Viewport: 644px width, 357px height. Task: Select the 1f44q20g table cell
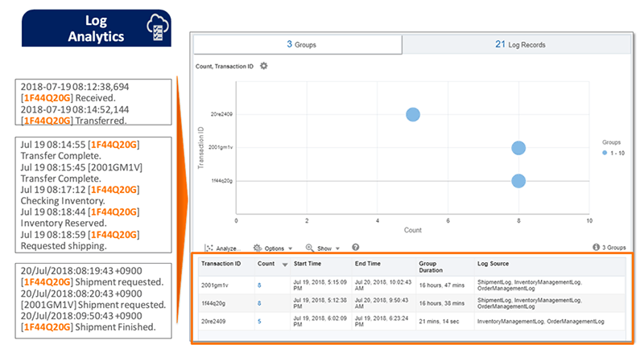(213, 303)
